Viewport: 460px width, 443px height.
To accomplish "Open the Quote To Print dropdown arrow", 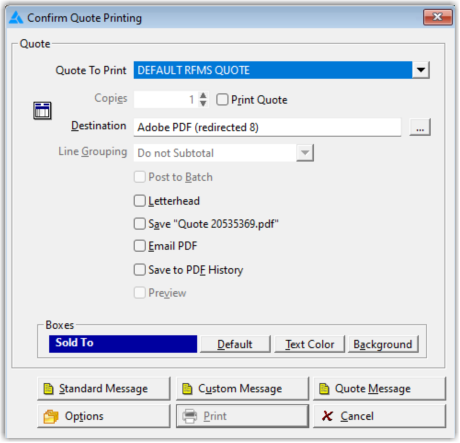I will pyautogui.click(x=421, y=70).
